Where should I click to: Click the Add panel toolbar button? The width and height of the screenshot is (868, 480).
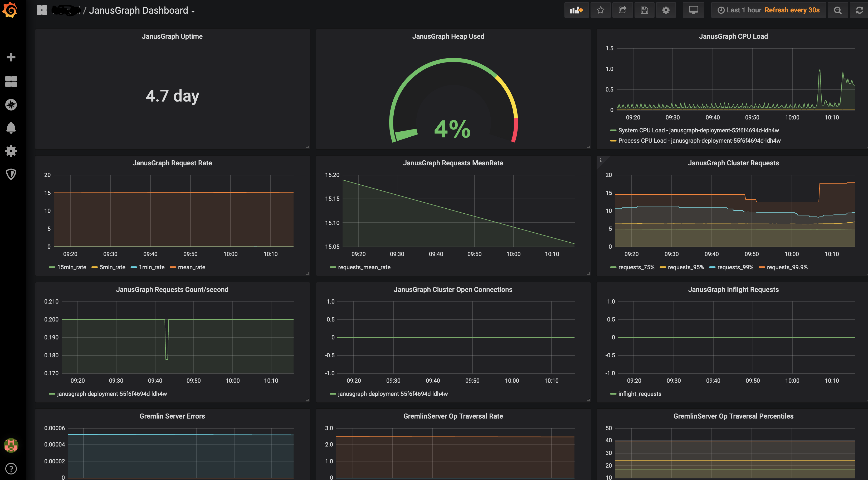coord(576,10)
